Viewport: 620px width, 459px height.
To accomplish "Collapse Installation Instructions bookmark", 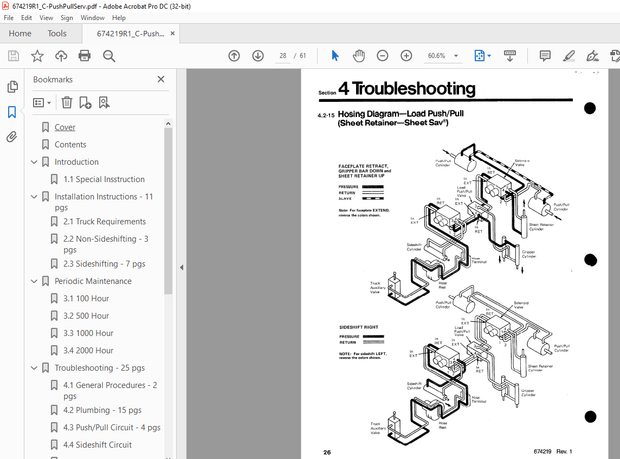I will (34, 196).
